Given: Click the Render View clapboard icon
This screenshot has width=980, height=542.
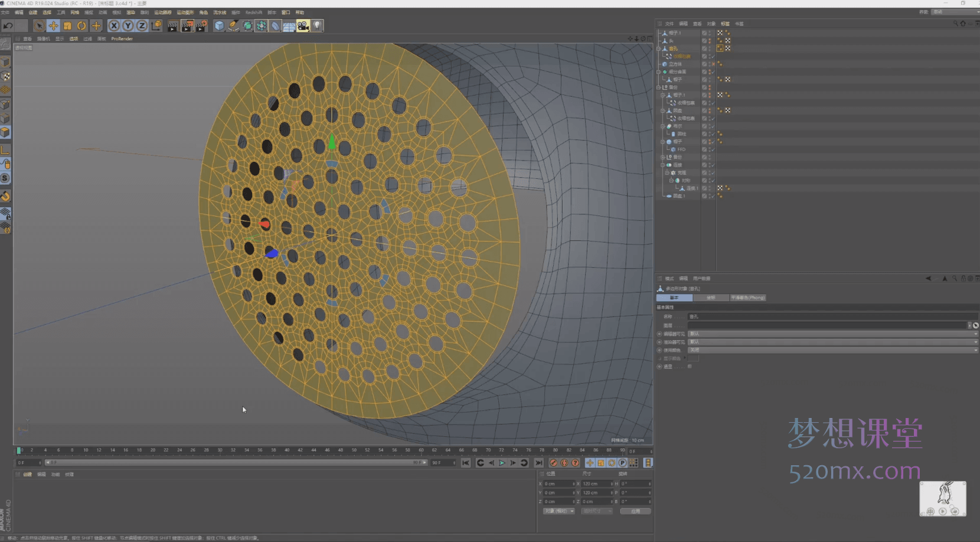Looking at the screenshot, I should coord(172,25).
